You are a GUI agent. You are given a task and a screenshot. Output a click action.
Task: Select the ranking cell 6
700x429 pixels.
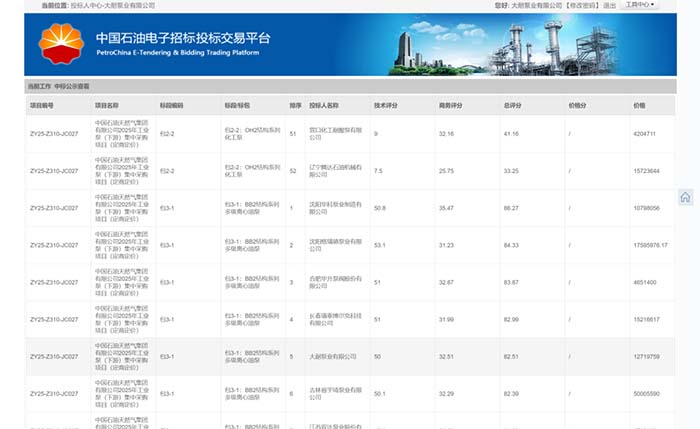point(292,393)
